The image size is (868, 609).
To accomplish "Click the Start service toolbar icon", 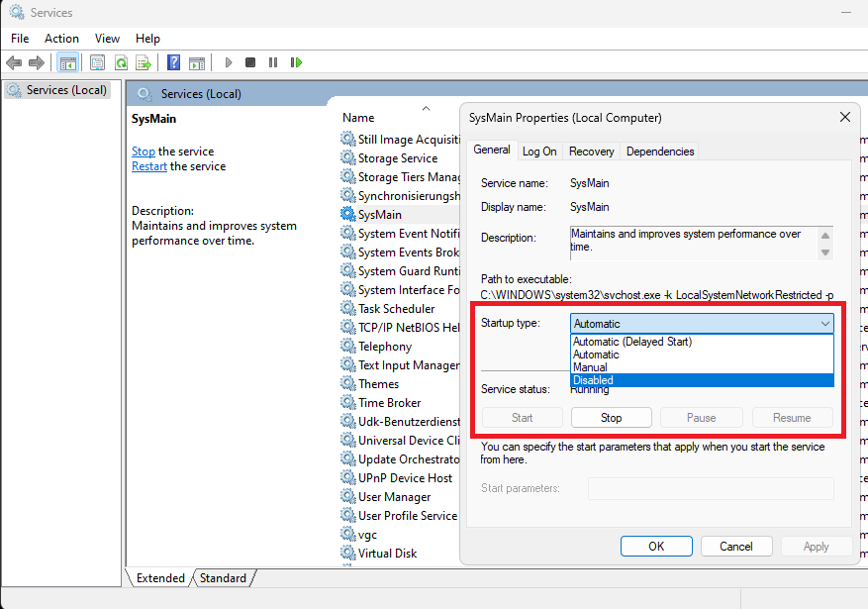I will pos(229,62).
